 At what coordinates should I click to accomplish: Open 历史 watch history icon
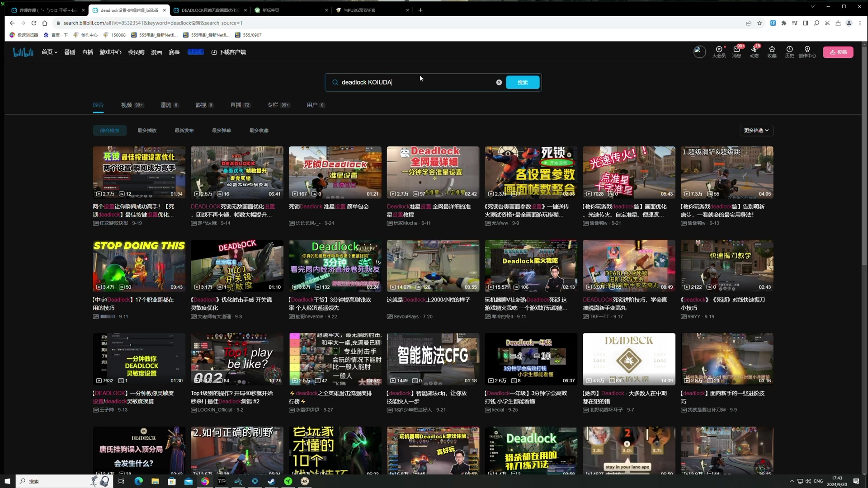[x=789, y=52]
